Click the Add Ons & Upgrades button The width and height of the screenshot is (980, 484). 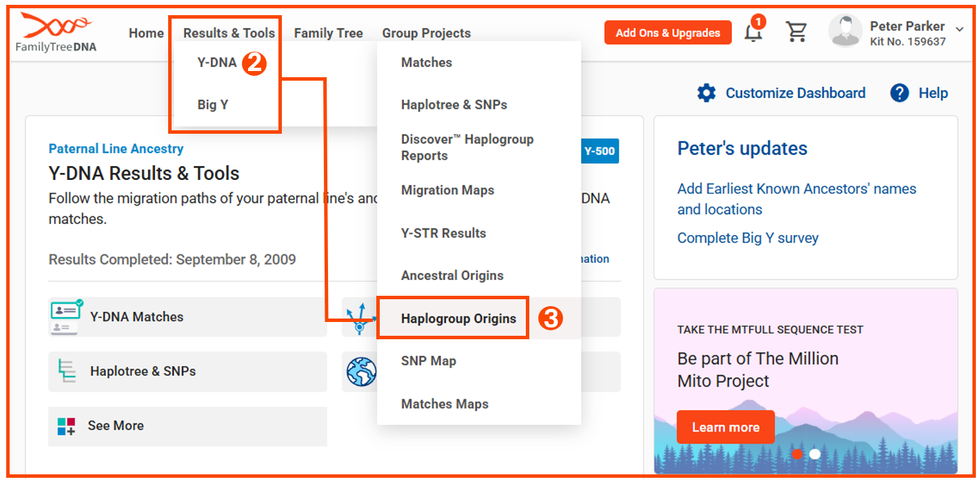[667, 32]
